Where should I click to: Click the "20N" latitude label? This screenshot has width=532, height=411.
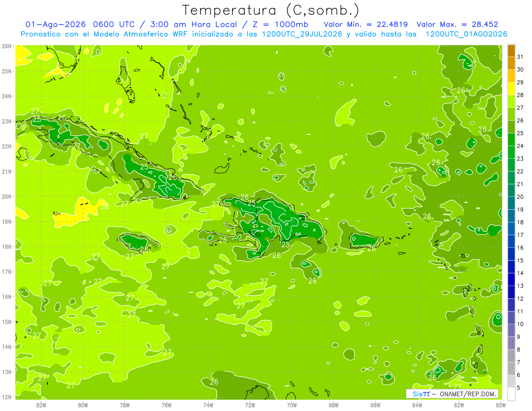pos(6,196)
